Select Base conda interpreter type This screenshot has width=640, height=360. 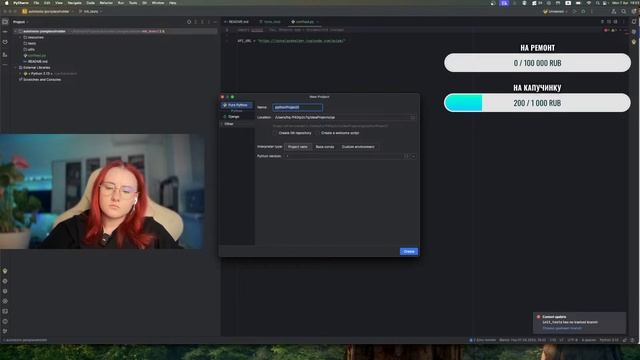(325, 147)
